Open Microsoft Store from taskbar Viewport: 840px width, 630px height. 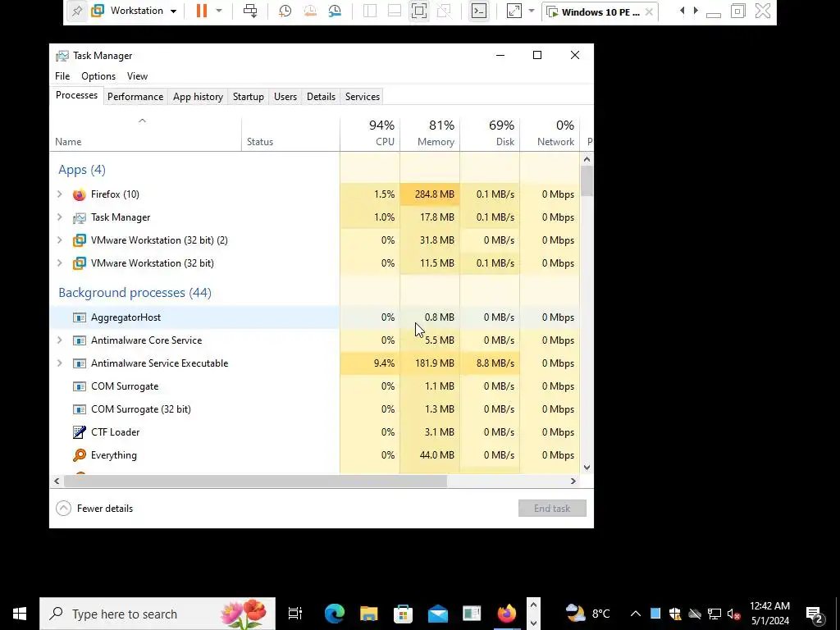(403, 614)
